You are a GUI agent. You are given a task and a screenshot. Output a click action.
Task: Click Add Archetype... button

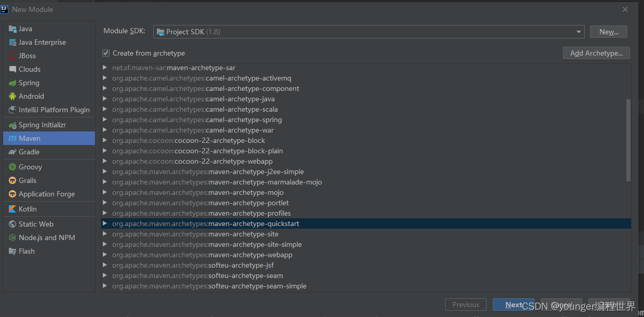596,53
